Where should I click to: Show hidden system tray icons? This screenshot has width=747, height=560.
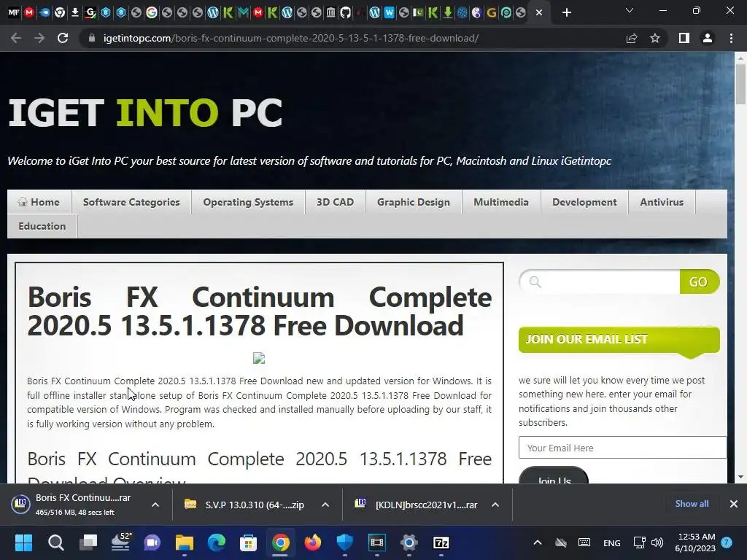(538, 542)
